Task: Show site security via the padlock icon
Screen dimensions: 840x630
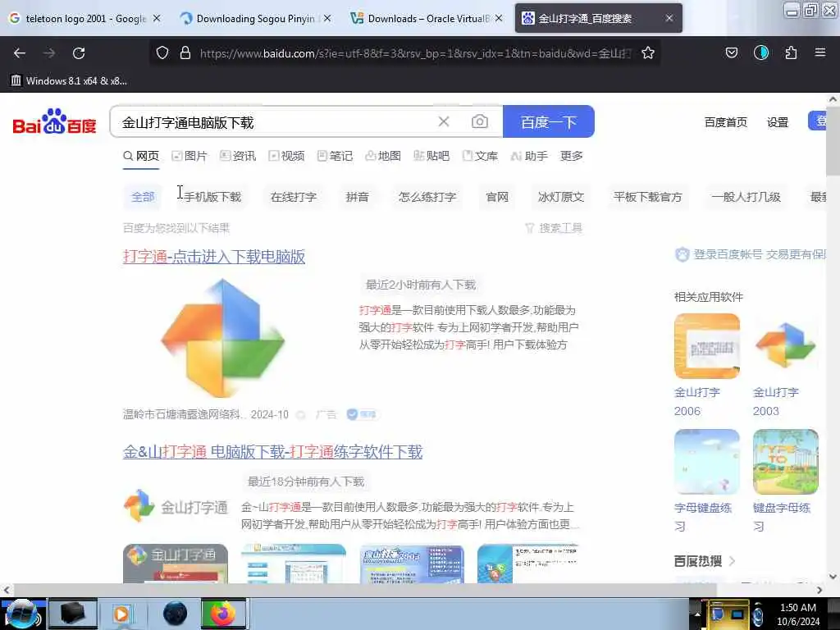Action: (185, 52)
